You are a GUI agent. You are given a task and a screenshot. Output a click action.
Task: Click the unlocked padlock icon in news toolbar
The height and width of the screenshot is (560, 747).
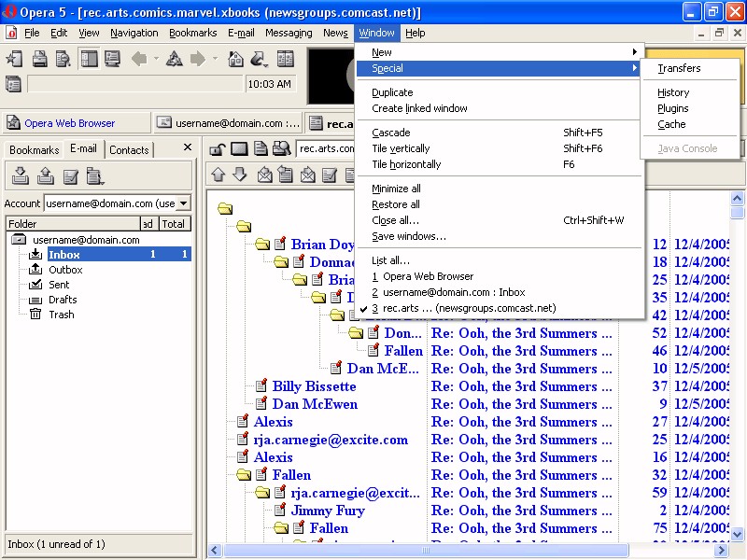218,149
